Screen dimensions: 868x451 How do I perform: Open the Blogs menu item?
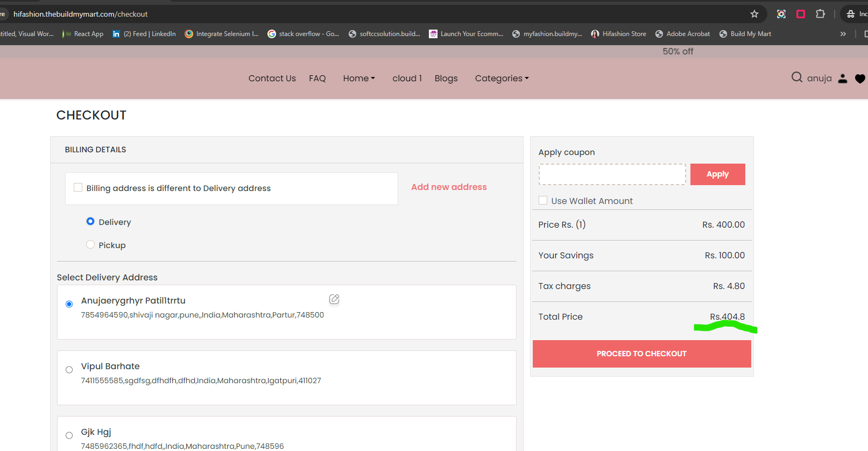446,78
